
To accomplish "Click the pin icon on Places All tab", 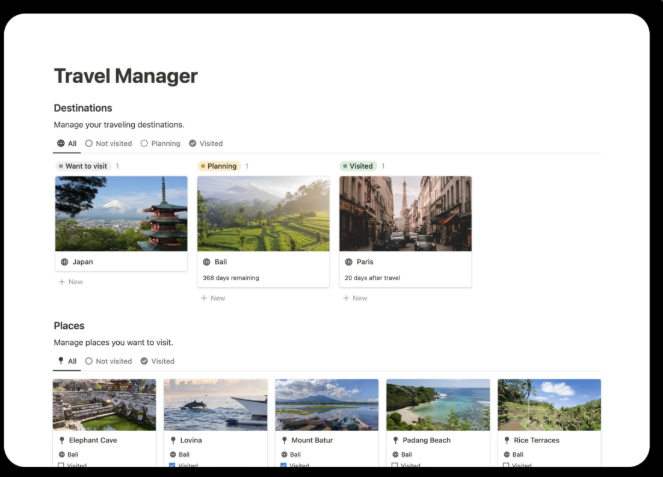I will tap(61, 361).
